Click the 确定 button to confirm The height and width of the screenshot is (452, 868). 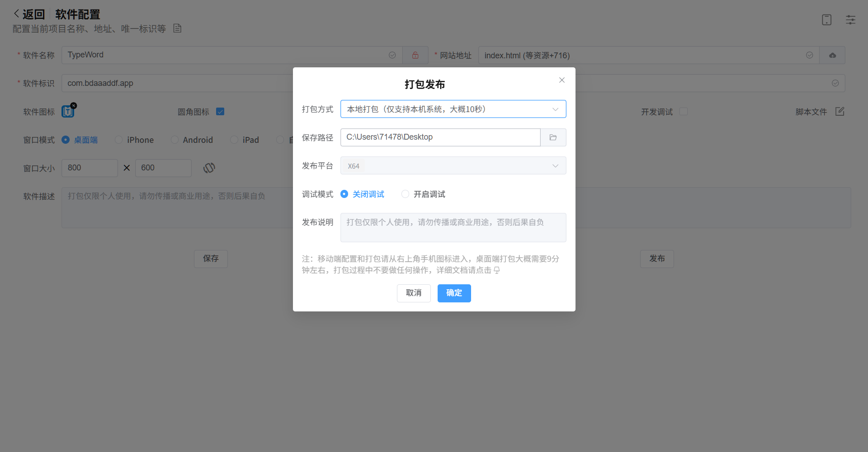pyautogui.click(x=454, y=293)
